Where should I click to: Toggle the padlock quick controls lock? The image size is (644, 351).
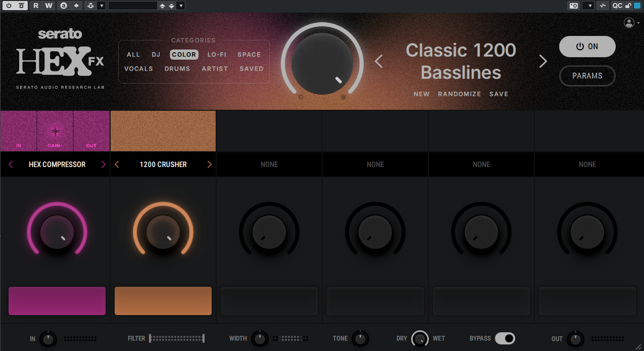pos(628,6)
